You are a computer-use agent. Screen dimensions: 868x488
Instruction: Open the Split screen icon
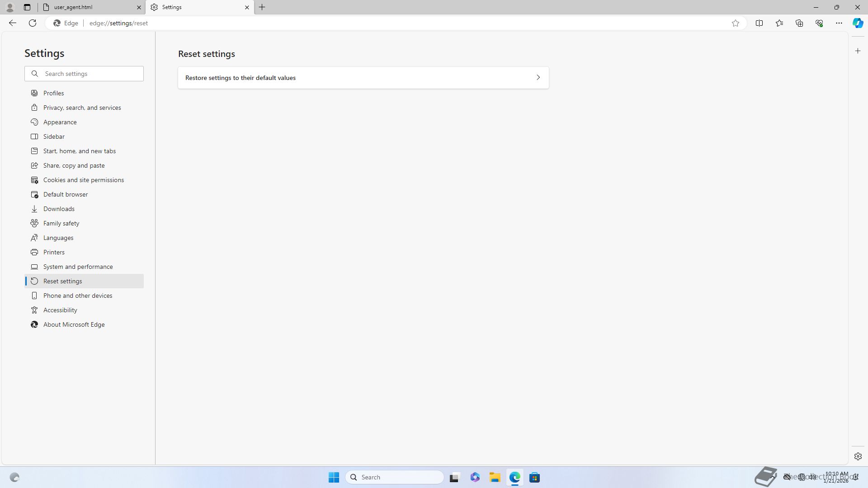coord(759,23)
